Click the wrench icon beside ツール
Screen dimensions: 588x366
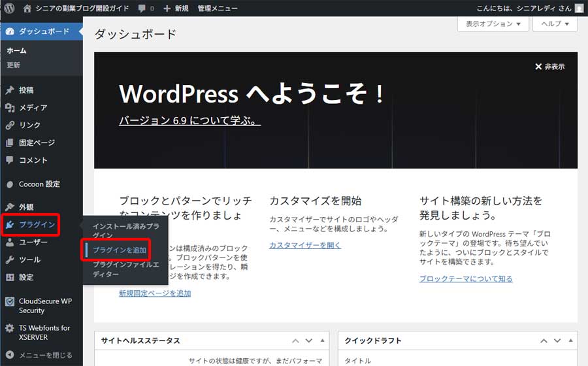click(x=10, y=260)
